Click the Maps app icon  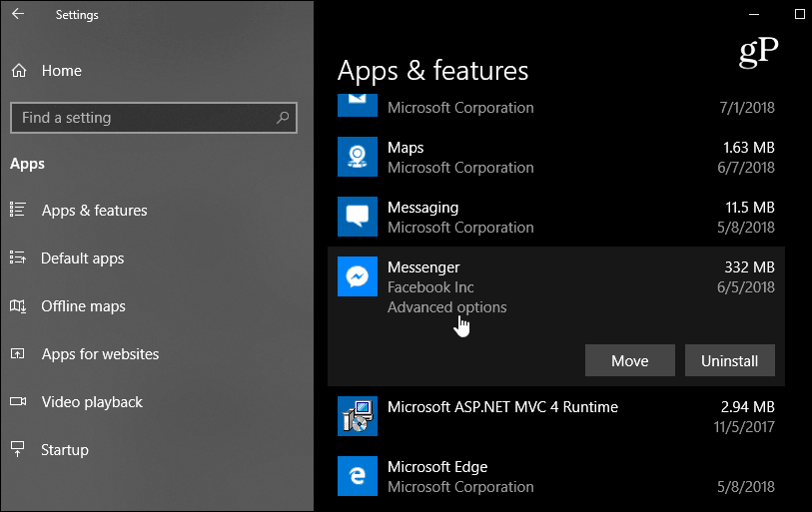tap(358, 157)
